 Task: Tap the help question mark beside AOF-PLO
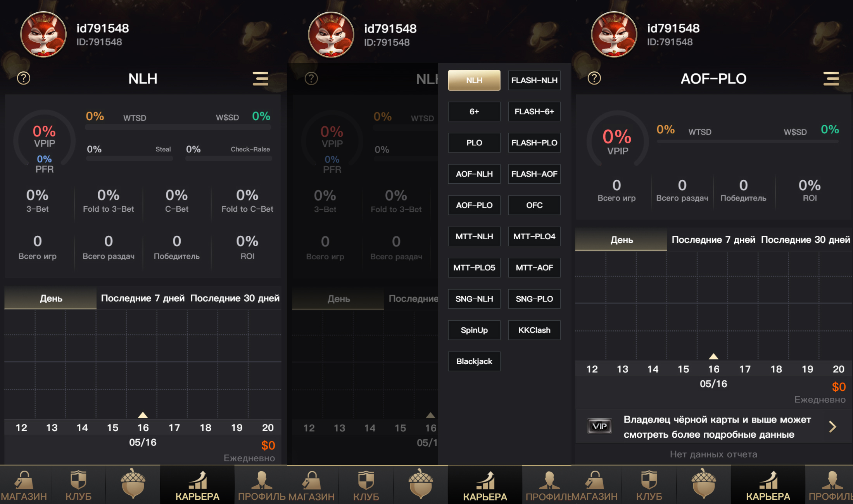(594, 78)
